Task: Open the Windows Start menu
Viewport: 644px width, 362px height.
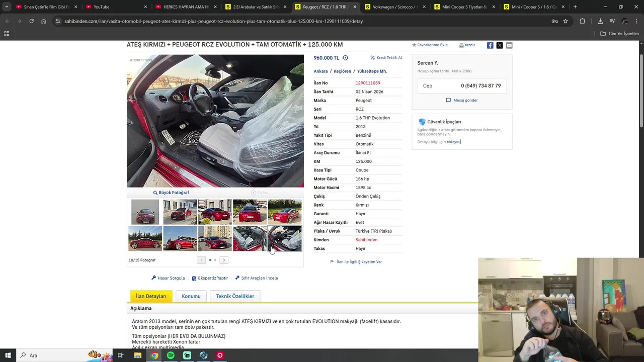Action: [x=8, y=355]
